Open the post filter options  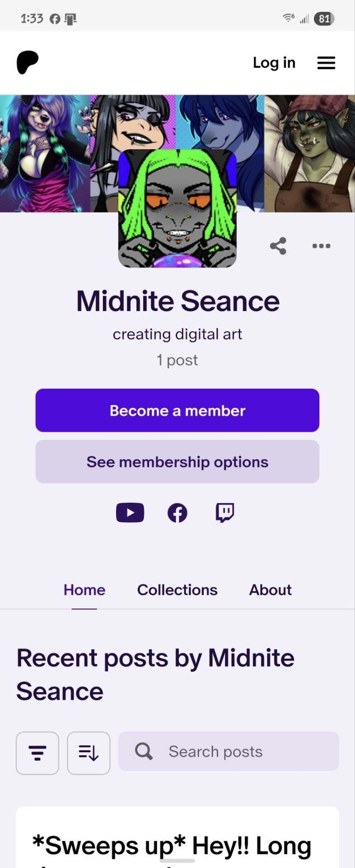(37, 753)
